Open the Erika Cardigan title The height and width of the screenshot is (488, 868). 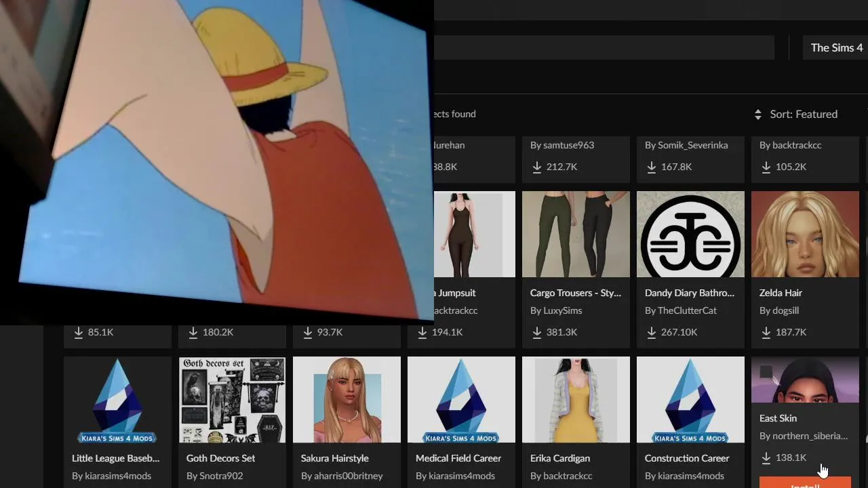[560, 458]
